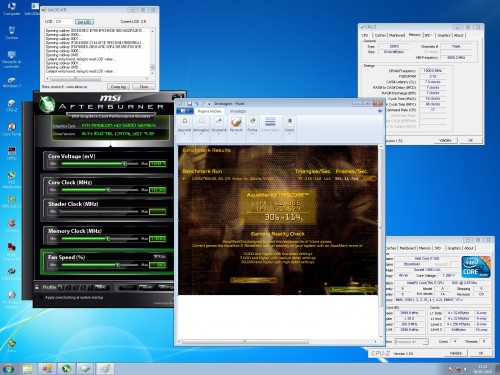Click OK in the lower CPU-Z window
The height and width of the screenshot is (375, 500).
pyautogui.click(x=481, y=353)
